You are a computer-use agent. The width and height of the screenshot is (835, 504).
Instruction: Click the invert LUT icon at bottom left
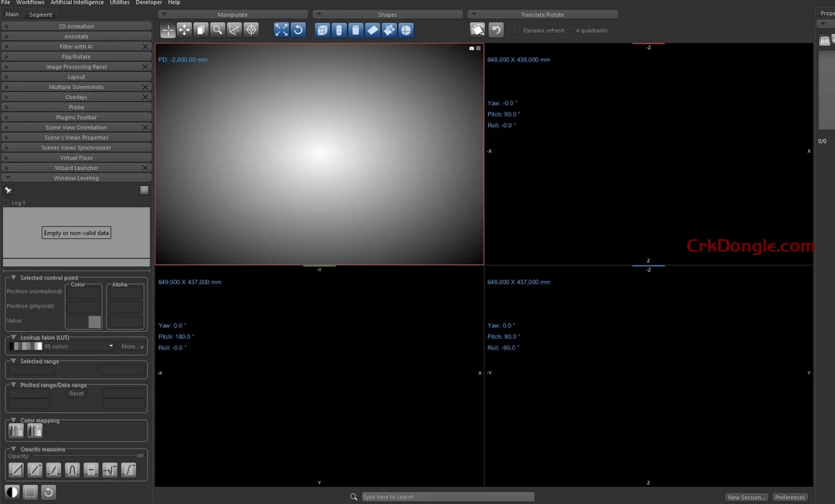tap(12, 492)
